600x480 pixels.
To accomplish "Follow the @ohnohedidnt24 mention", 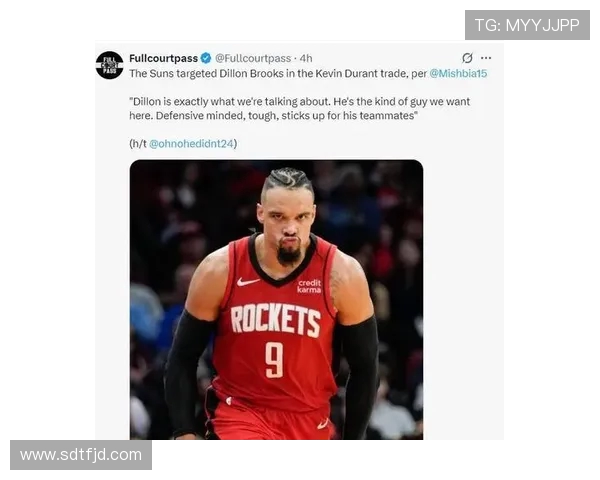I will tap(191, 144).
